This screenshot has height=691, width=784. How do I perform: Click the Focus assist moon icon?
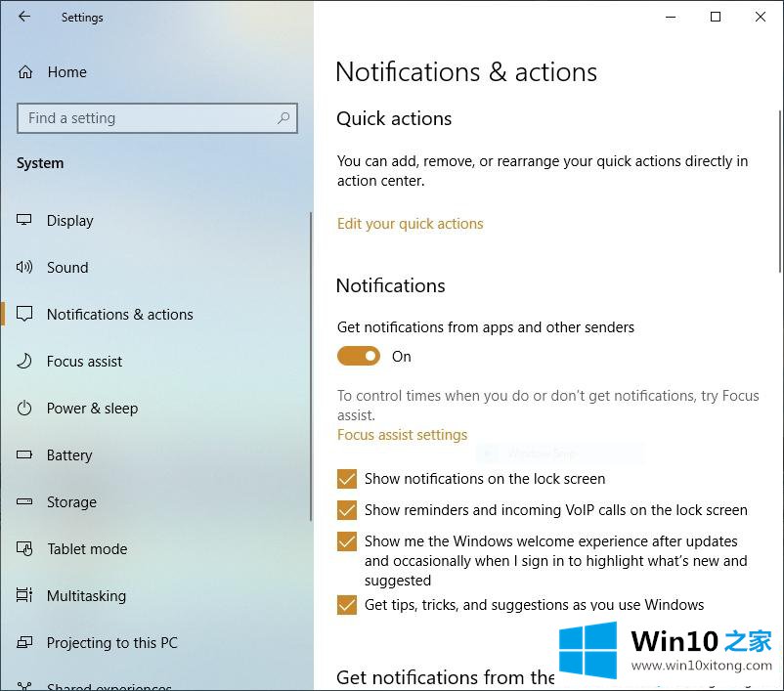click(x=24, y=361)
